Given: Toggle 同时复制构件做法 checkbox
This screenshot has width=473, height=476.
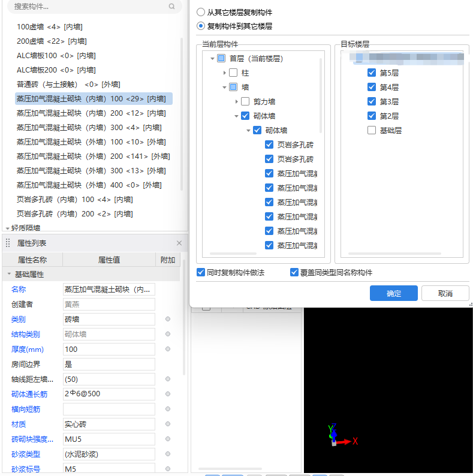Looking at the screenshot, I should 201,272.
